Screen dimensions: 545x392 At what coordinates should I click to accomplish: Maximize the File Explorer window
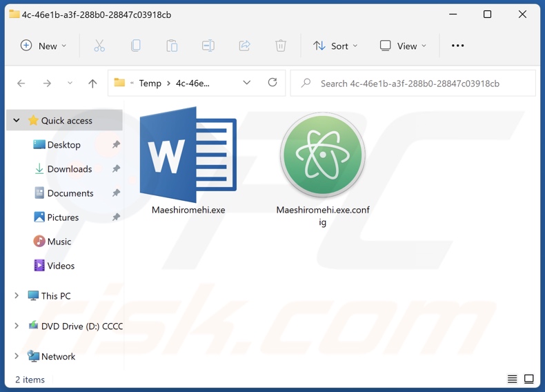[487, 14]
